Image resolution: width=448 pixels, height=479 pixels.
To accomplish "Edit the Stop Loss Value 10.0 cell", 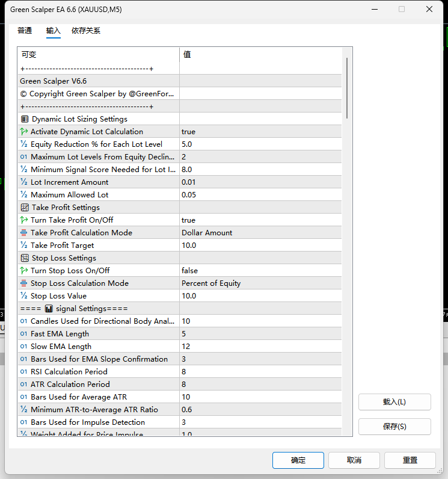I will (260, 295).
